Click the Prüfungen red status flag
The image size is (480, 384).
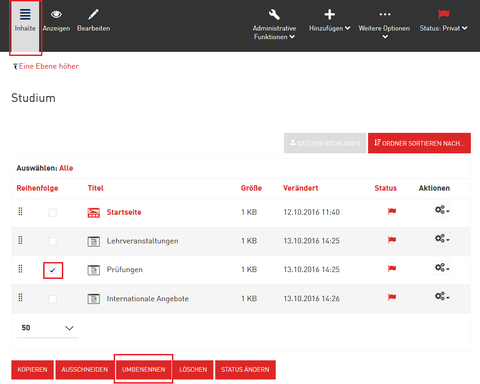[x=392, y=268]
